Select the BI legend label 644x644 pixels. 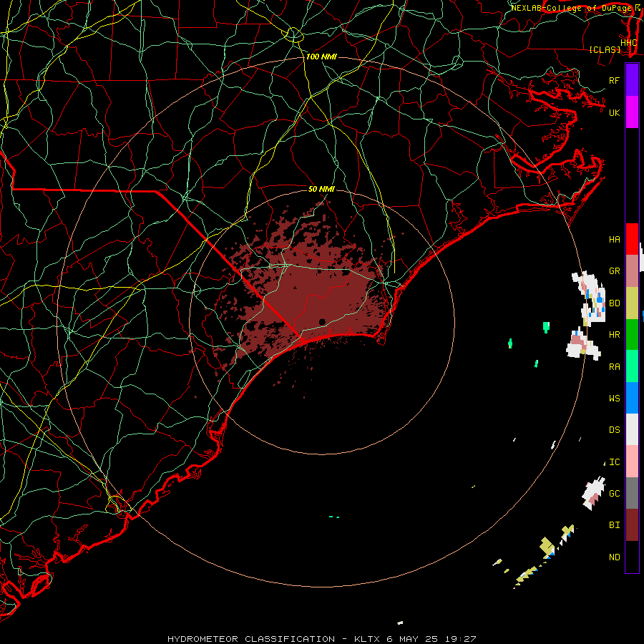coord(614,525)
